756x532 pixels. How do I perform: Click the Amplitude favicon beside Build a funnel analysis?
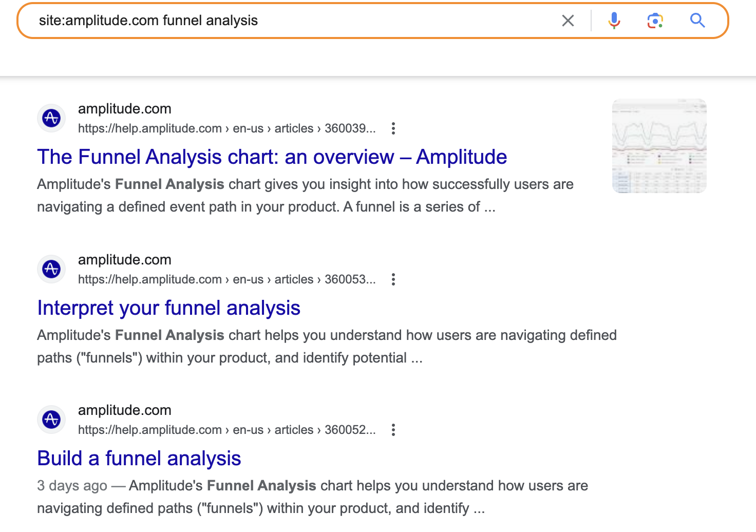[x=51, y=420]
